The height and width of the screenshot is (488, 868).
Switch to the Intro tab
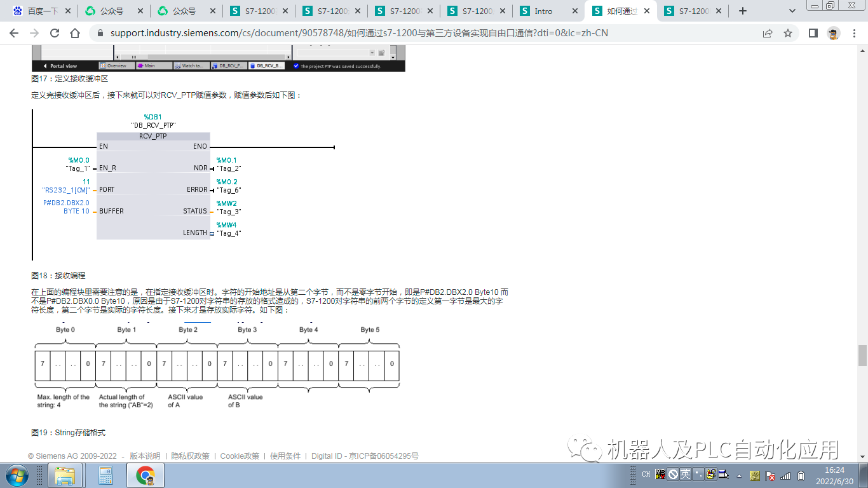click(x=548, y=11)
